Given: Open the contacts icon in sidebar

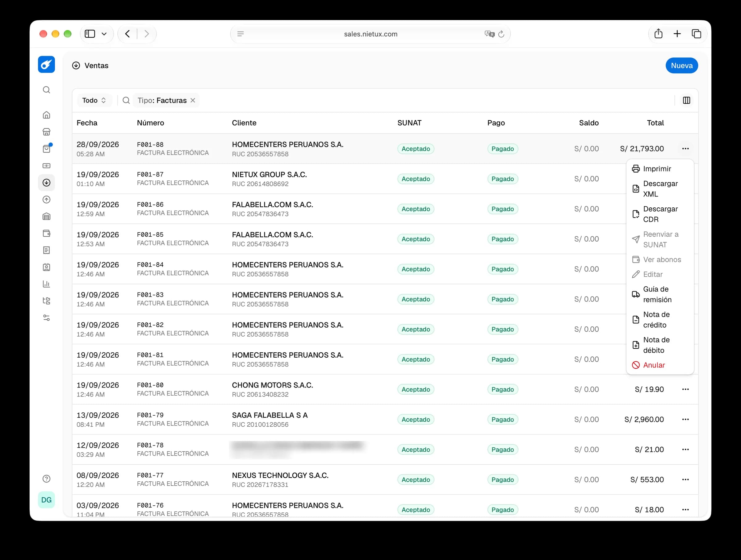Looking at the screenshot, I should tap(47, 267).
